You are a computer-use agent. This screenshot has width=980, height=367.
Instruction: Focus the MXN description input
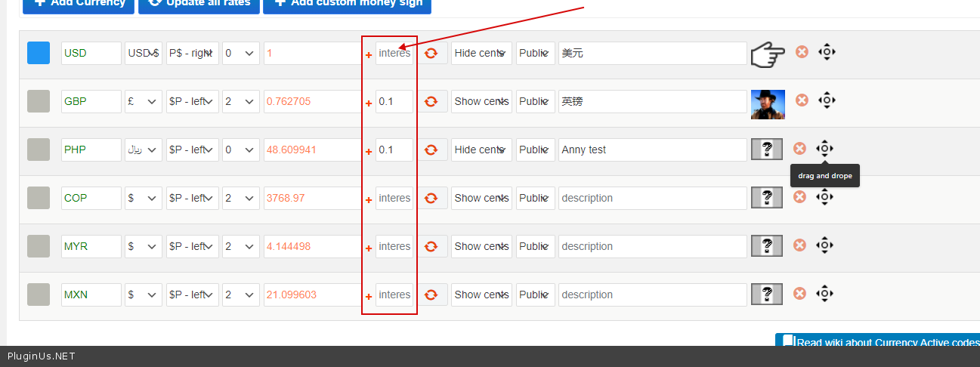click(x=653, y=295)
